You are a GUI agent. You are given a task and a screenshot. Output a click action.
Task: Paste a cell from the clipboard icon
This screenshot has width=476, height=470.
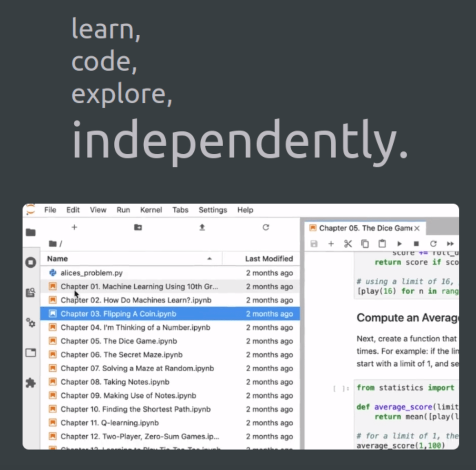(382, 243)
